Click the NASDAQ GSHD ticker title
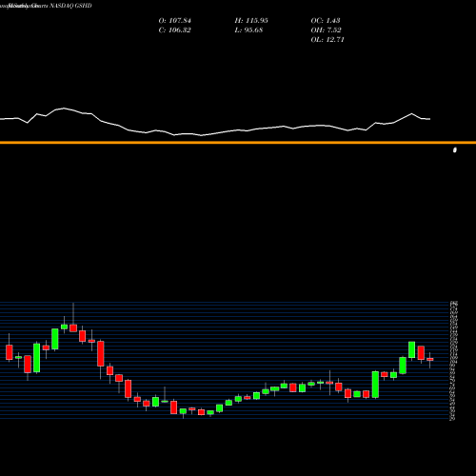476x476 pixels. pos(70,6)
